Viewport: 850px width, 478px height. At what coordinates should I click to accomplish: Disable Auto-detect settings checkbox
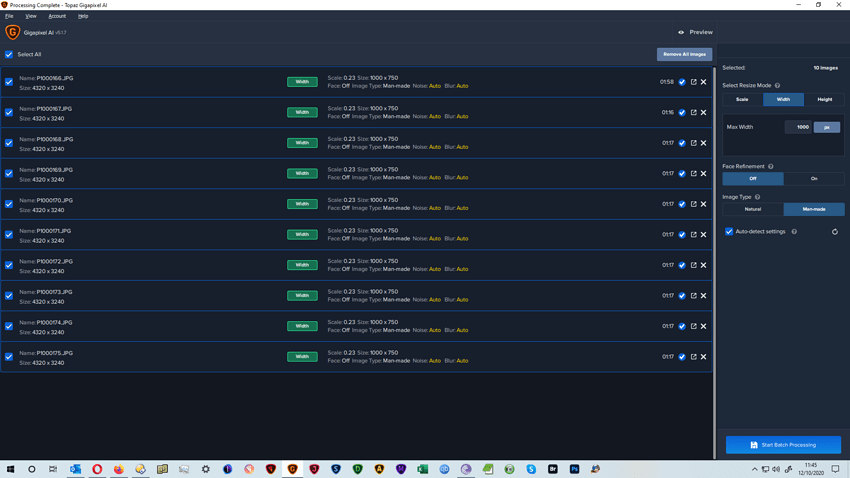pyautogui.click(x=729, y=232)
